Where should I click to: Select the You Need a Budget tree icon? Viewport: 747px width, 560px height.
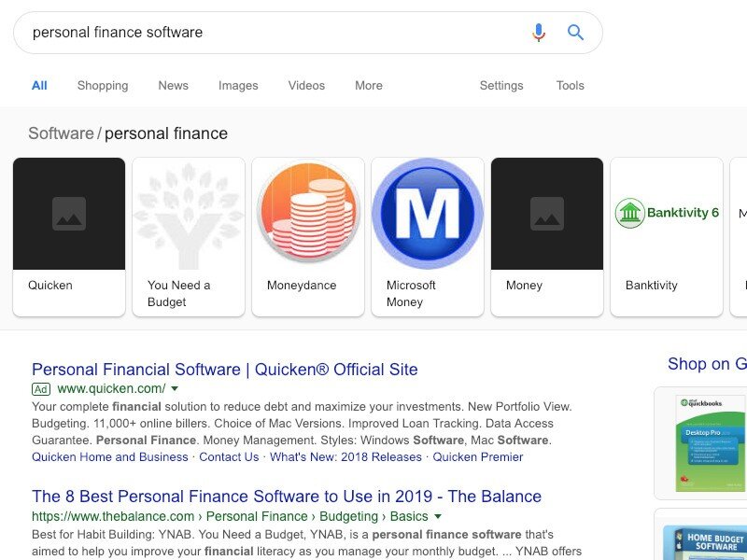[x=189, y=214]
